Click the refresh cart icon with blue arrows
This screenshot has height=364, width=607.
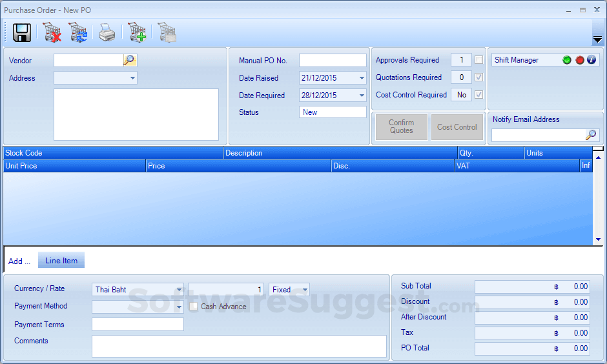(x=78, y=32)
